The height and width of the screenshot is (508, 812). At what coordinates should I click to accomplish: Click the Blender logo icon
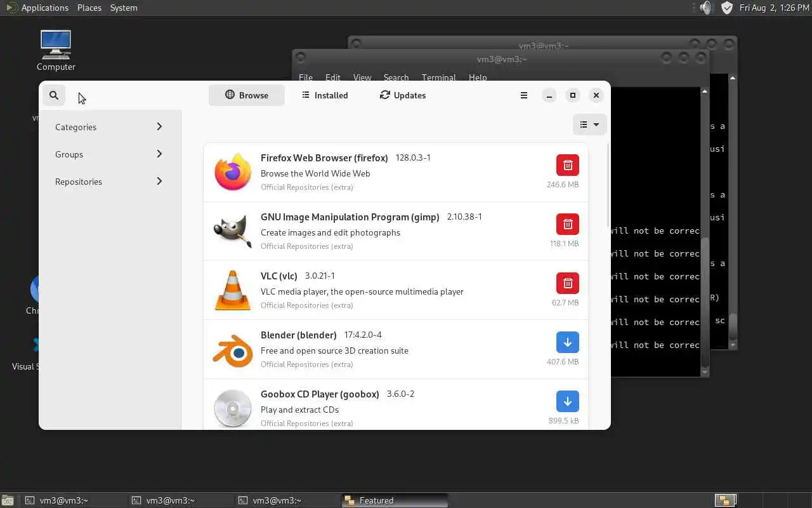(x=233, y=350)
